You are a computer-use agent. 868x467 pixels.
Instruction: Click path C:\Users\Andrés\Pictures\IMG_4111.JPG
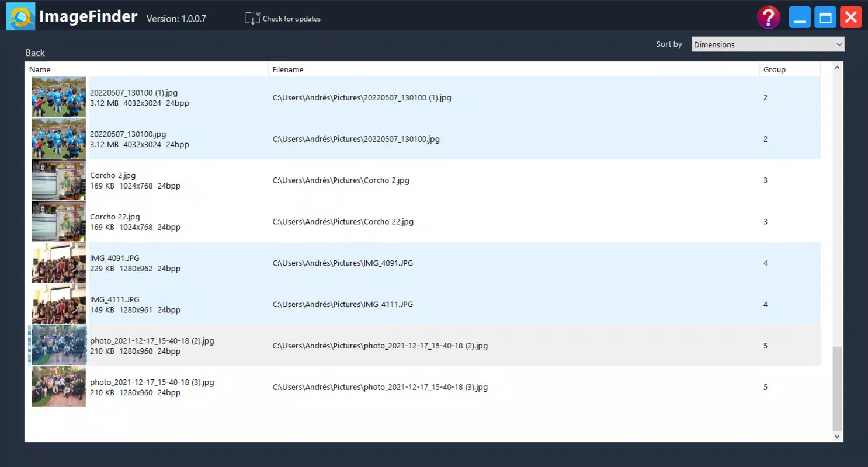coord(343,305)
